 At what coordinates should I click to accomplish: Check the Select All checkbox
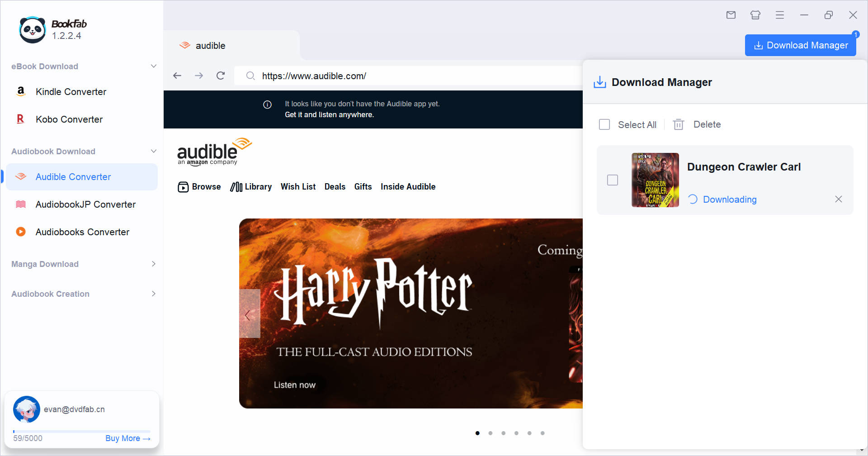pos(604,124)
